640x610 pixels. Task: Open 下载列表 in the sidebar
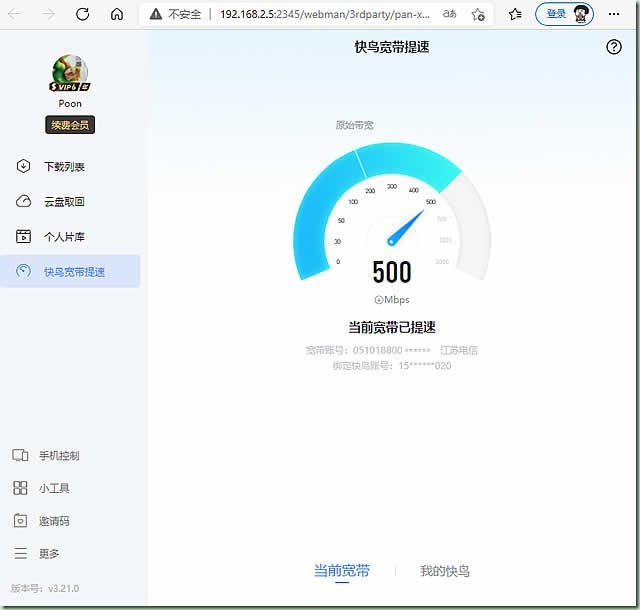[x=64, y=167]
